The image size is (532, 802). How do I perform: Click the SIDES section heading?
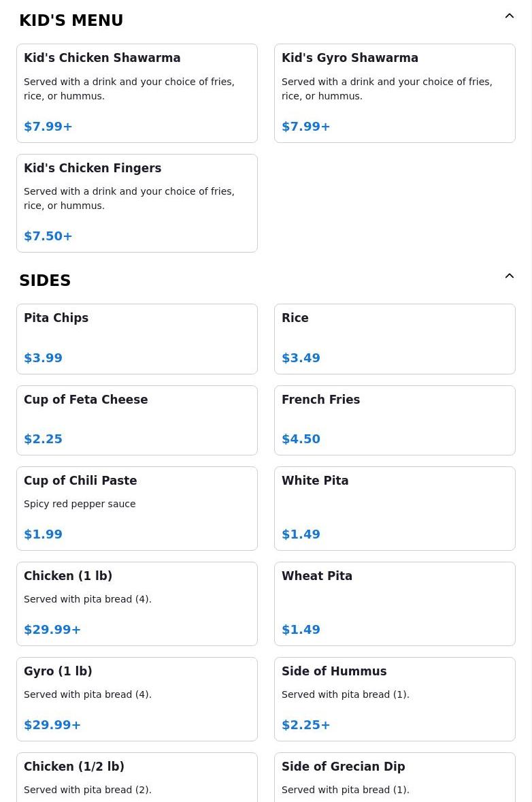(45, 280)
